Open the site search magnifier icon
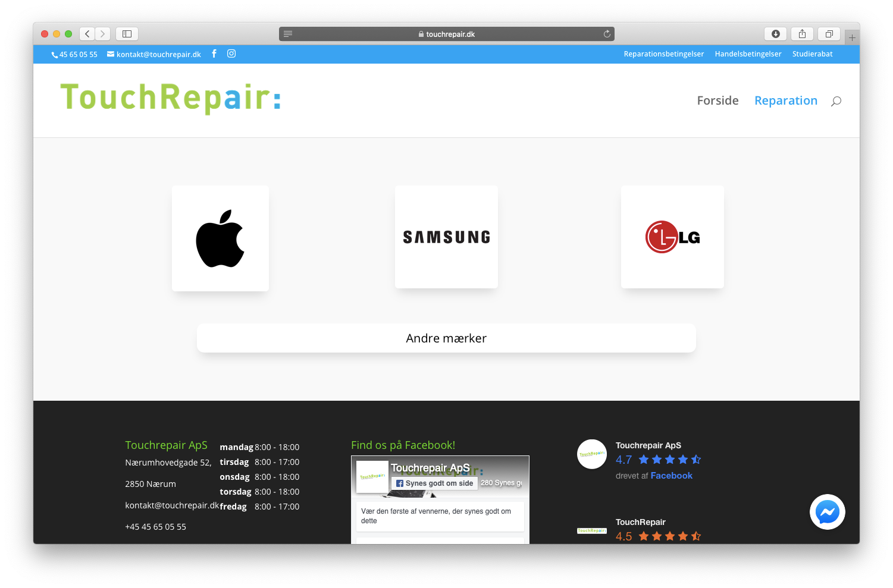 [836, 101]
